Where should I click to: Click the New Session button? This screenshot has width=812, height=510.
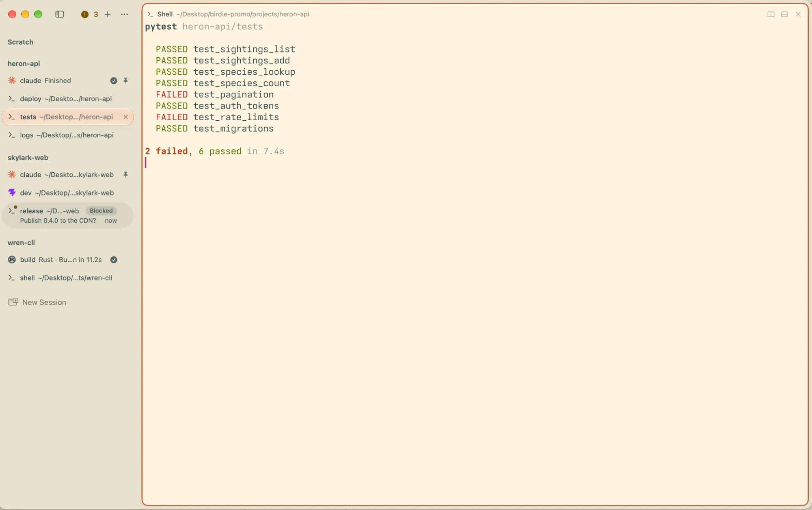click(x=37, y=302)
